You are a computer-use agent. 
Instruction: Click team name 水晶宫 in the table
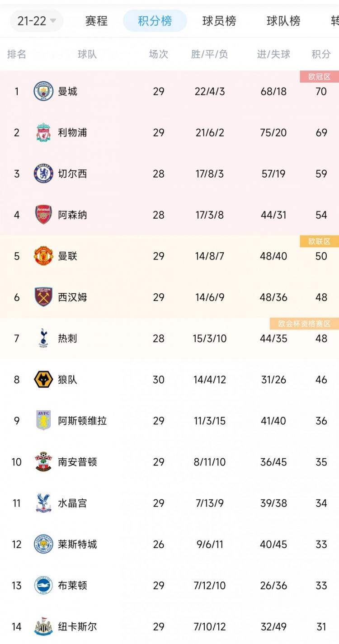tap(73, 503)
